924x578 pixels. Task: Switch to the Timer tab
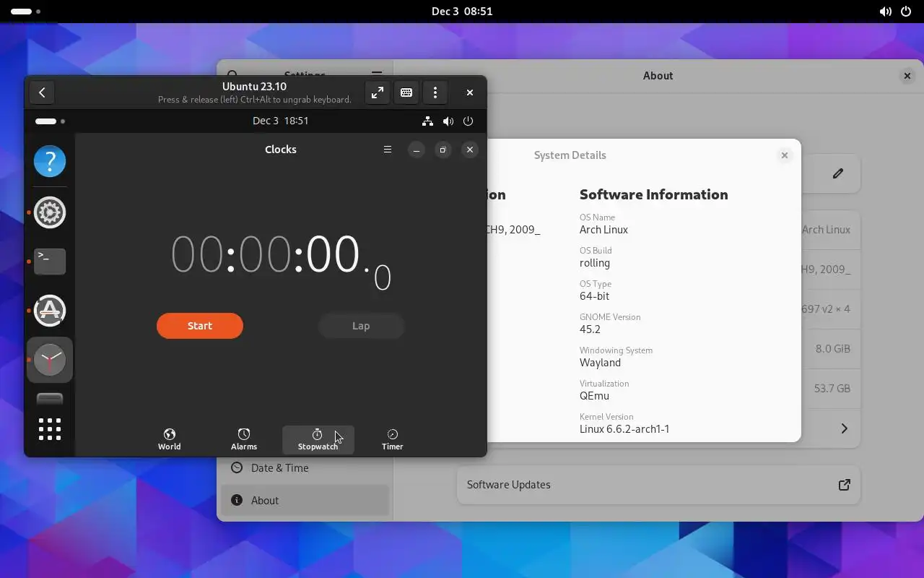point(392,439)
